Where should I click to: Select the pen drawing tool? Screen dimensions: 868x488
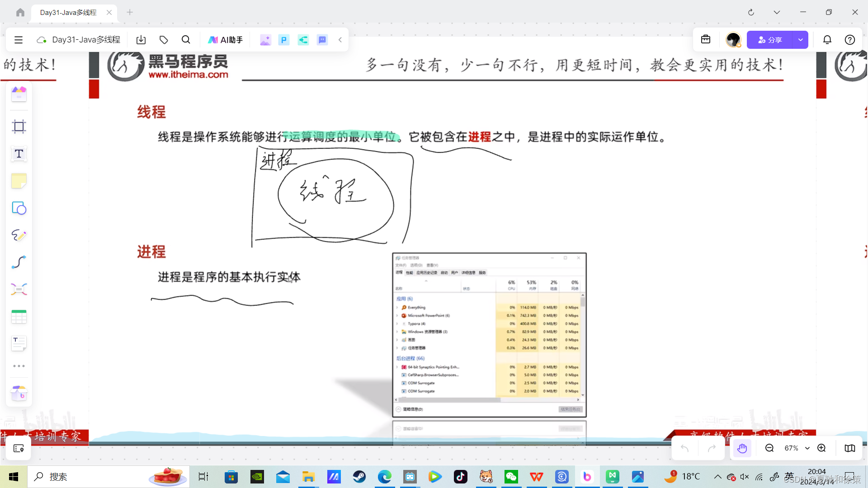click(19, 235)
